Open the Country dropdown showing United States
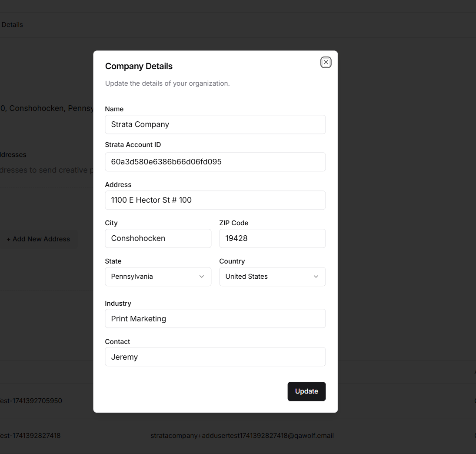Viewport: 476px width, 454px height. (x=272, y=277)
